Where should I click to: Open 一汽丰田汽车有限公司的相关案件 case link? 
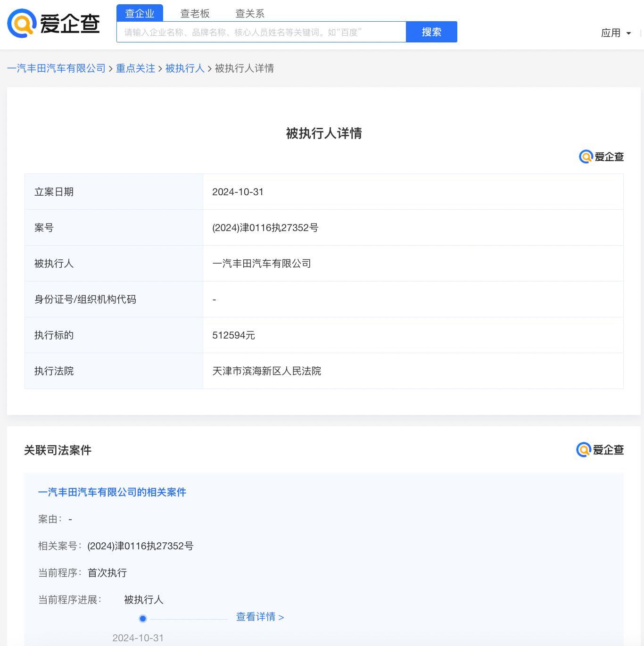pyautogui.click(x=112, y=492)
